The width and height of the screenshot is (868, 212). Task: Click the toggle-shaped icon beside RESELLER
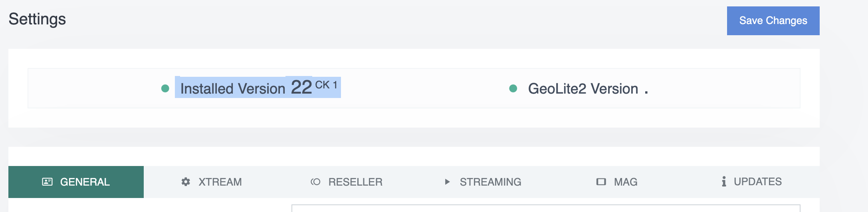point(315,182)
